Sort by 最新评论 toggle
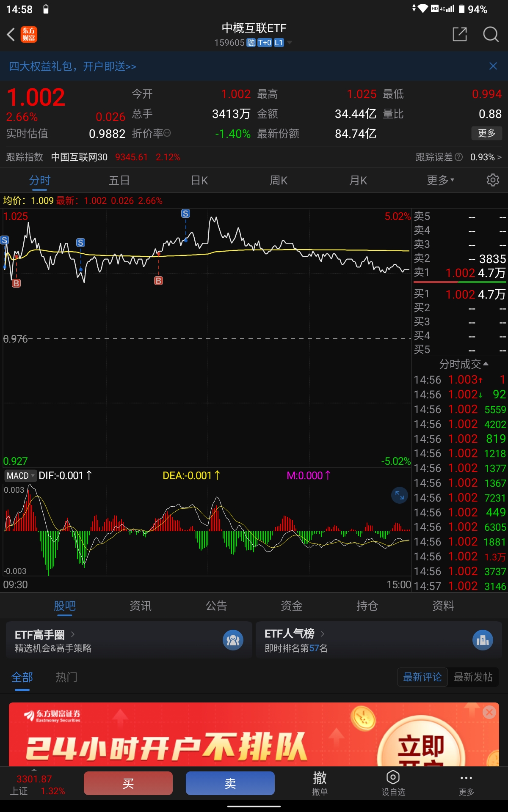The image size is (508, 812). coord(422,677)
